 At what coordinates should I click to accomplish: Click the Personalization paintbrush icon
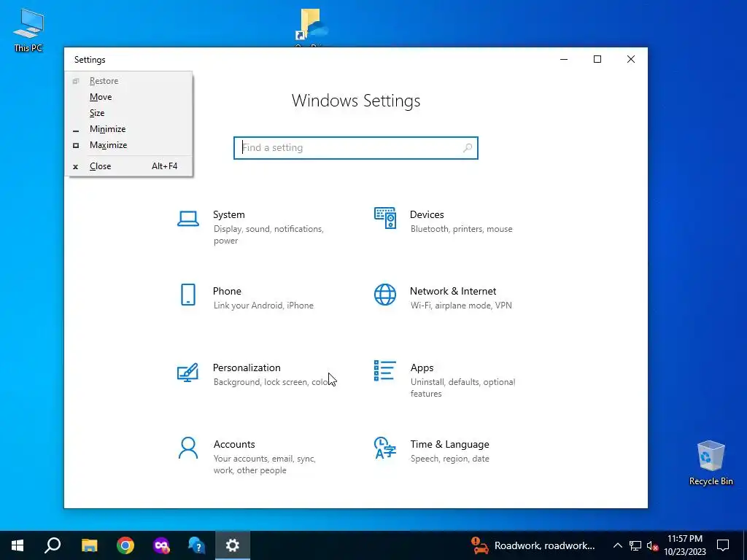(x=187, y=373)
